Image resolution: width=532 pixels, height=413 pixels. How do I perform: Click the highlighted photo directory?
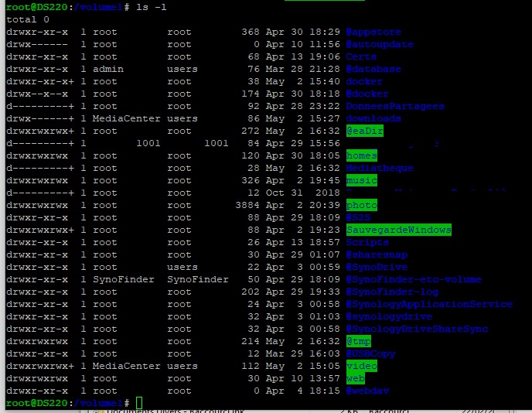click(361, 206)
